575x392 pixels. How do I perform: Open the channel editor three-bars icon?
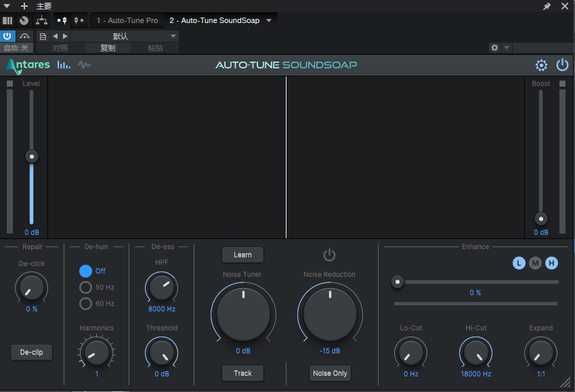pyautogui.click(x=7, y=20)
